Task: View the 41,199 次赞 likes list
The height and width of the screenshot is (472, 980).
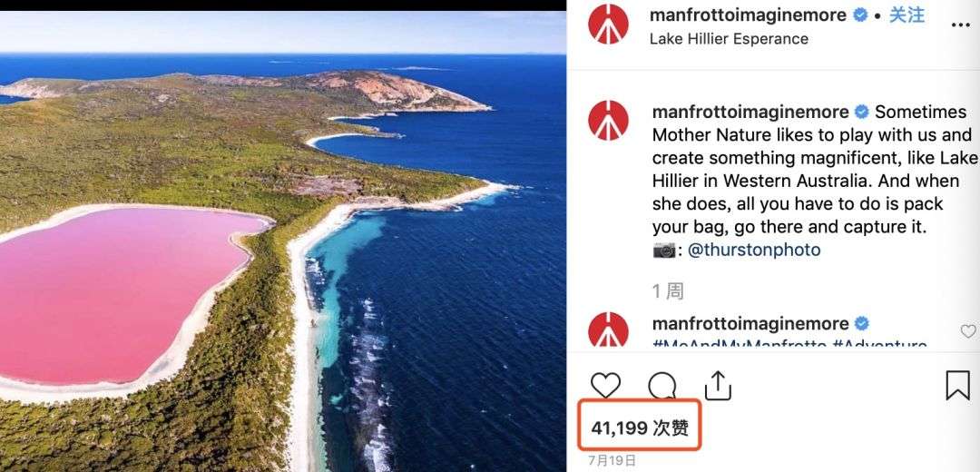Action: (640, 428)
